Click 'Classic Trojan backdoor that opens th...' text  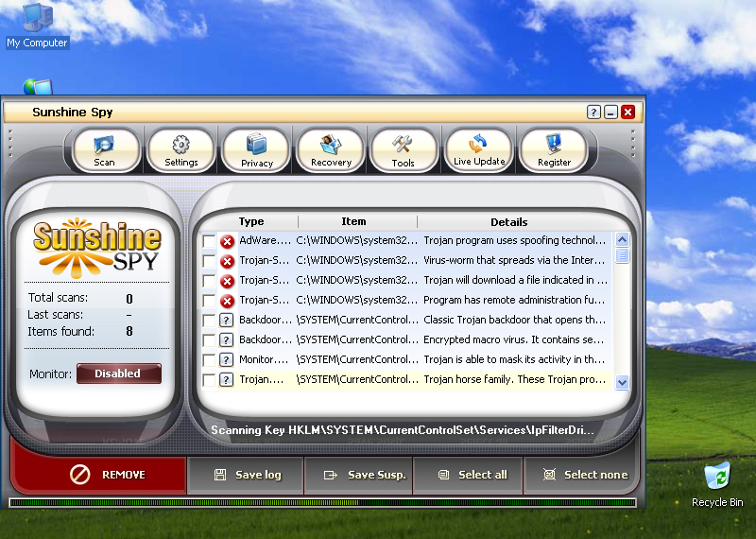514,320
